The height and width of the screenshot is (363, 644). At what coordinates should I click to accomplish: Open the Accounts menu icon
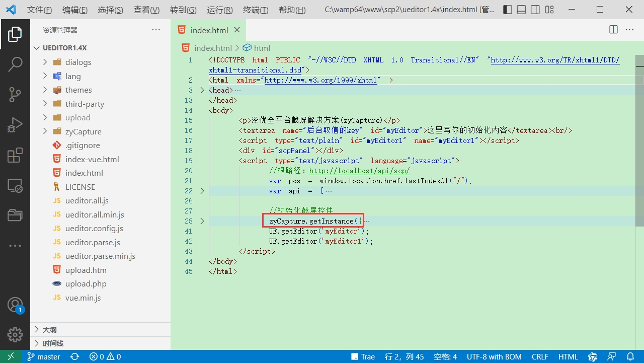coord(15,305)
